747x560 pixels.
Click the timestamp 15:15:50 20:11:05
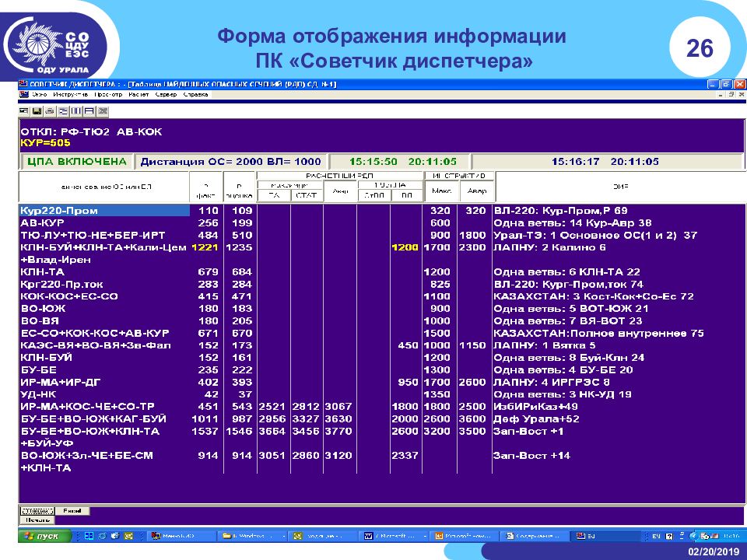(402, 162)
